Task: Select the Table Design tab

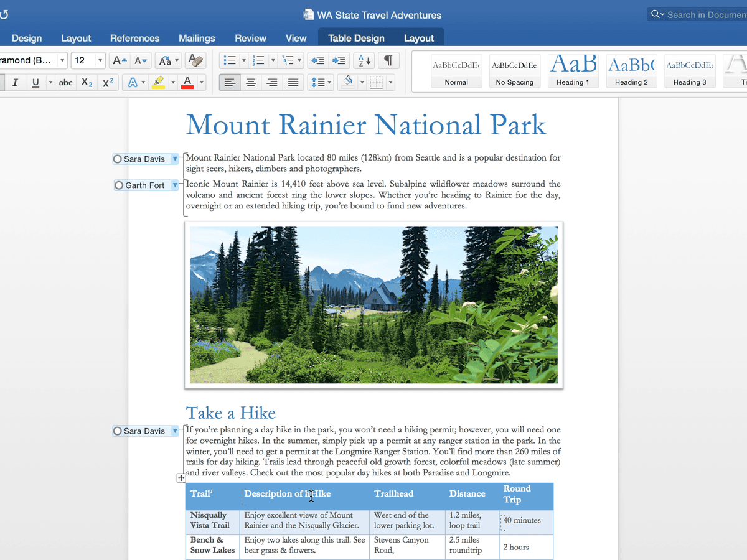Action: 356,38
